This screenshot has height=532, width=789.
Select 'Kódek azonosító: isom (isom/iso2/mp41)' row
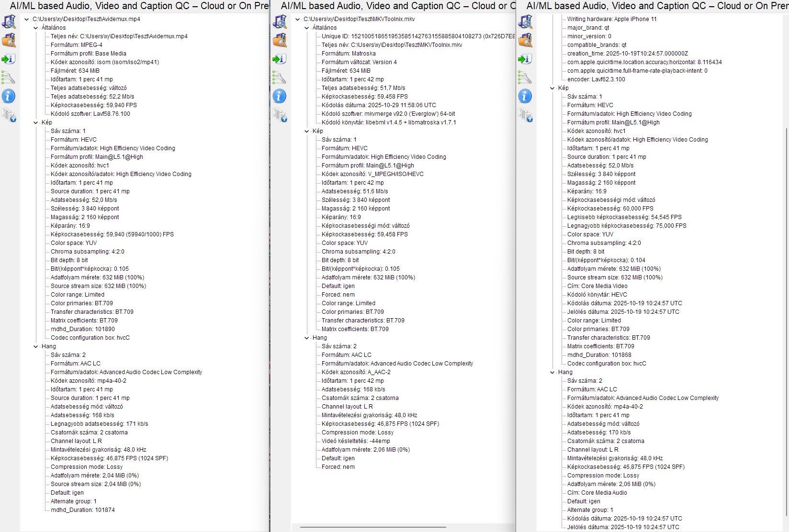pyautogui.click(x=105, y=62)
